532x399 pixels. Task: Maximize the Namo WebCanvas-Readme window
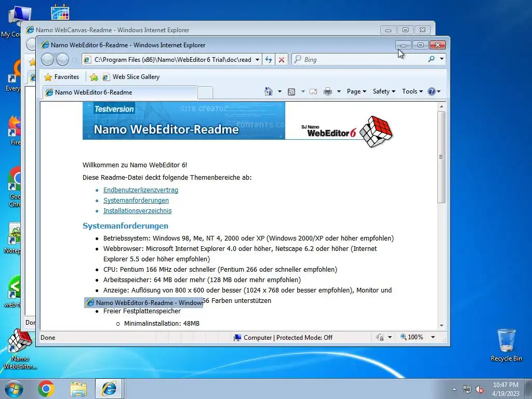coord(405,30)
